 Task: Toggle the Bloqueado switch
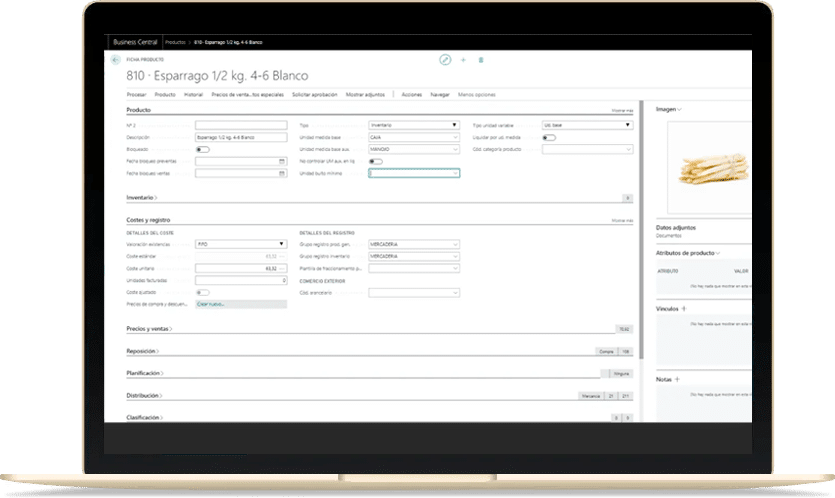coord(202,149)
